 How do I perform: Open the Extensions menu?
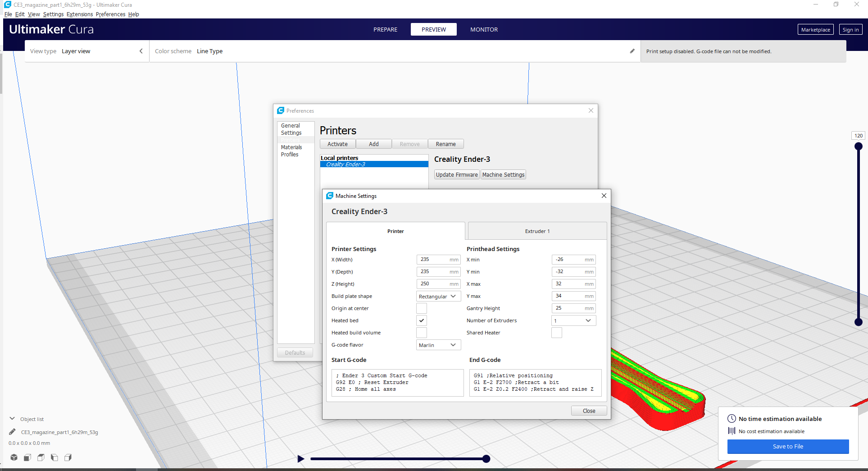(80, 14)
